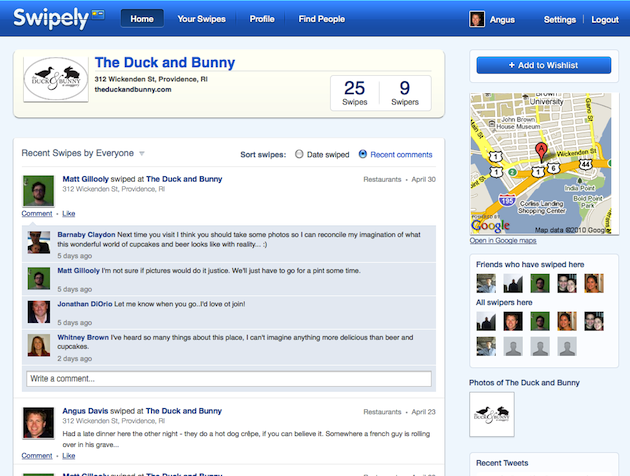Visit theduckandbunny.com link
This screenshot has height=476, width=630.
click(x=133, y=90)
